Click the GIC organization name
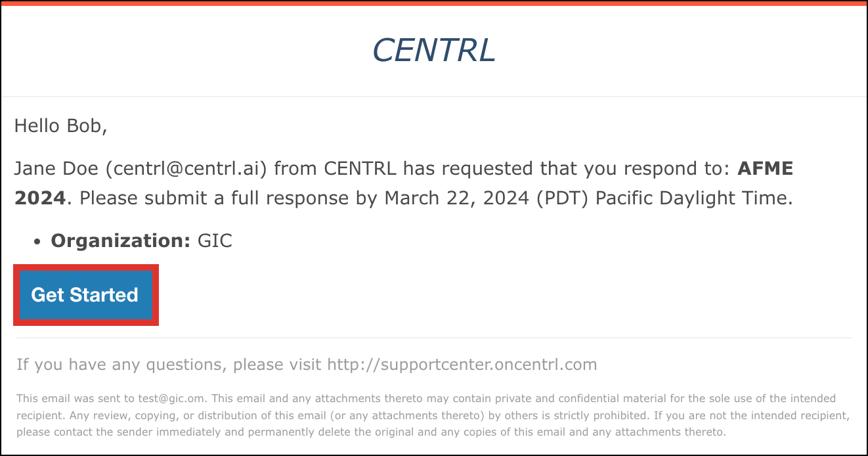This screenshot has width=868, height=456. click(x=215, y=241)
